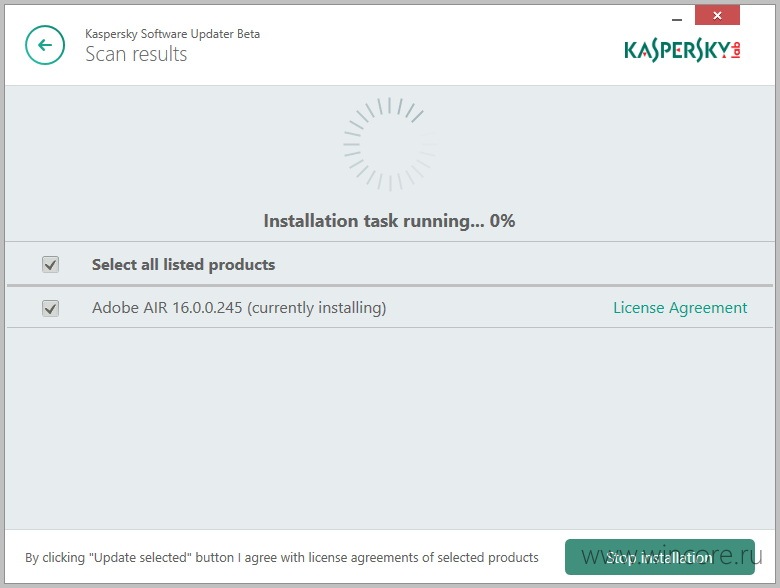Click the Stop installation button
Viewport: 780px width, 588px height.
coord(660,557)
